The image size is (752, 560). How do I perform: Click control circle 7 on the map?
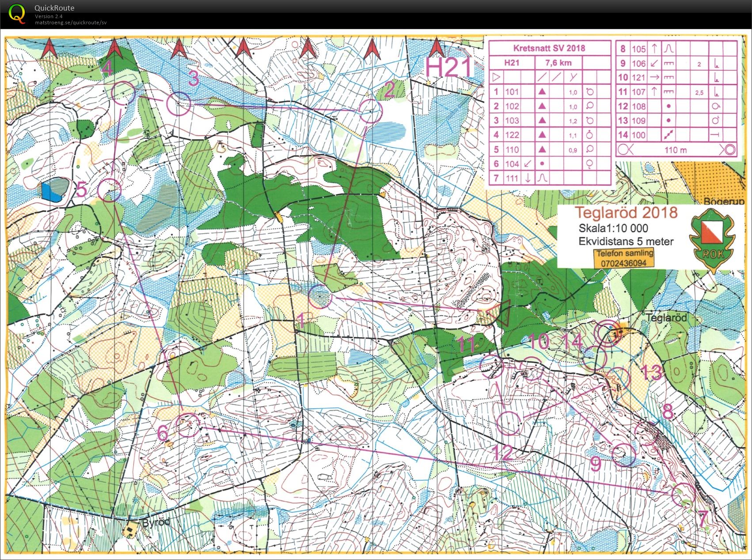pyautogui.click(x=683, y=494)
